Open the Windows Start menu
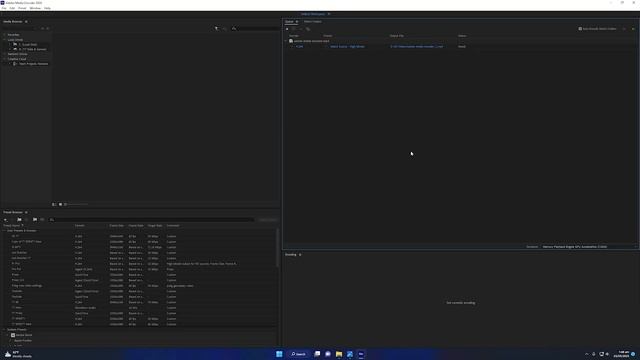640x360 pixels. pos(279,354)
